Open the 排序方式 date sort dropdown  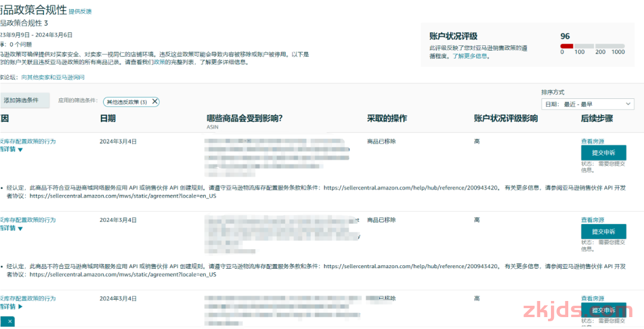click(x=588, y=104)
